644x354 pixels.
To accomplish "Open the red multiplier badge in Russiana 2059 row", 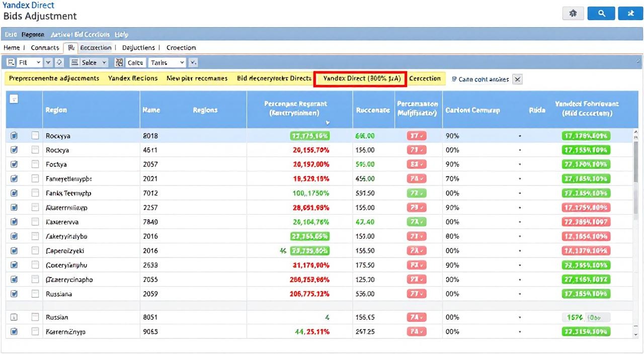I will (417, 294).
